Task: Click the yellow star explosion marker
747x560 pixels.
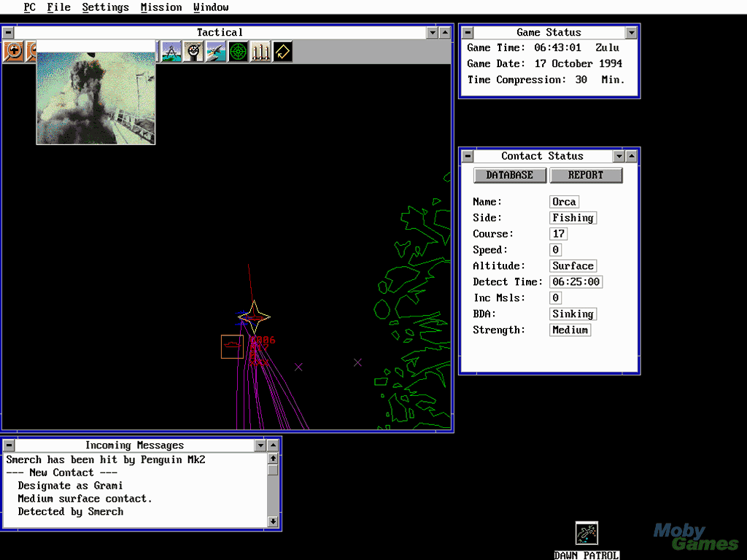Action: (x=255, y=316)
